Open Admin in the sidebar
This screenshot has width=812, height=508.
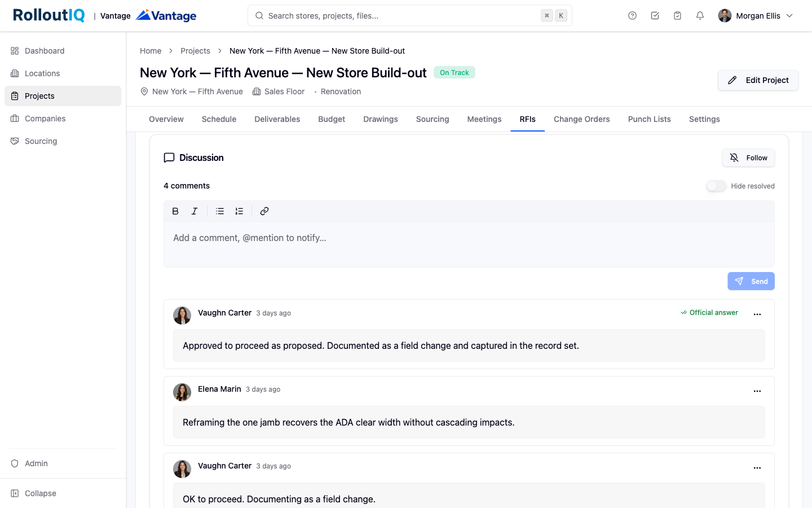click(63, 463)
